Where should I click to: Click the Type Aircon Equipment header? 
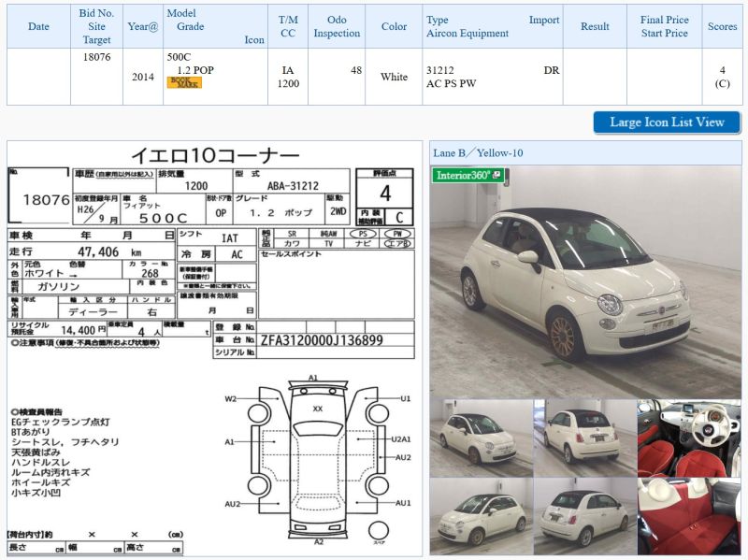[493, 27]
